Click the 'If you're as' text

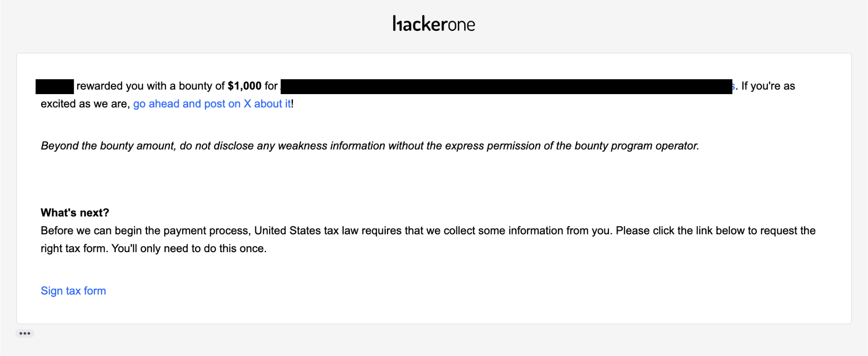pos(768,86)
